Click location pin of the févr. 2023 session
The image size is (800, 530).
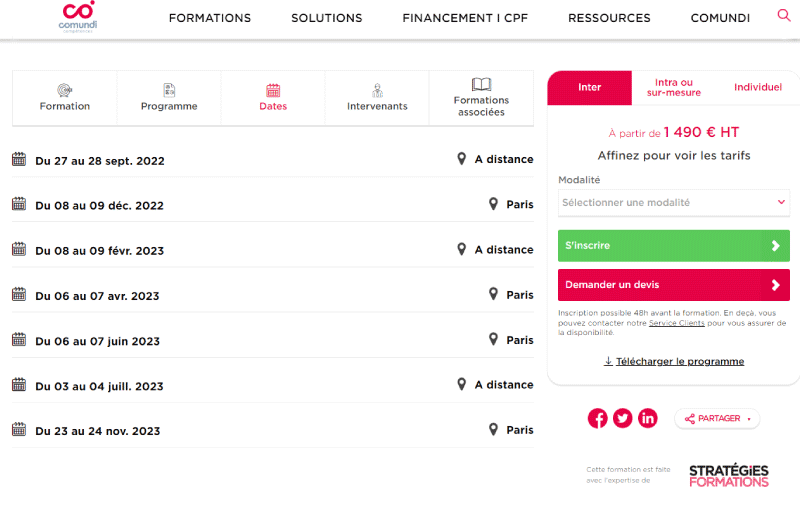[x=461, y=249]
